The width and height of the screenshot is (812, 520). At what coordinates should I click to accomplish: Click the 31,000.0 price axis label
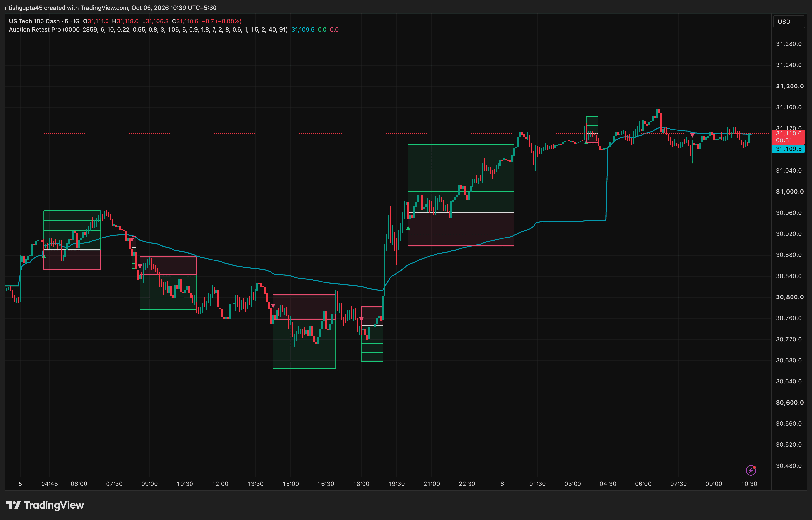pyautogui.click(x=790, y=192)
